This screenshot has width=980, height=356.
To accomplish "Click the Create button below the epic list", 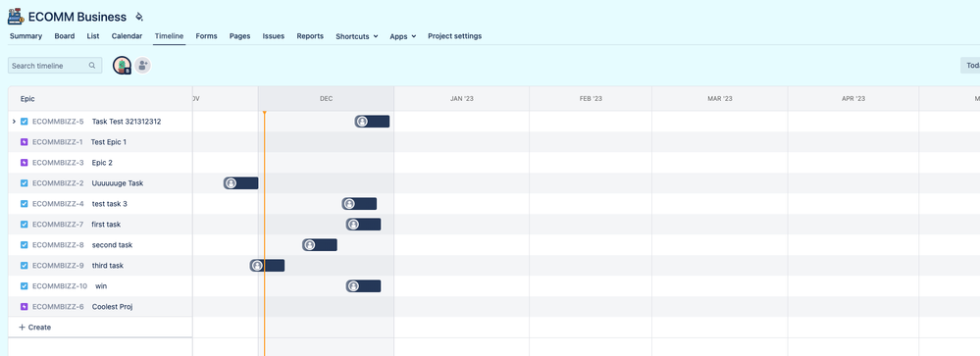I will point(35,328).
